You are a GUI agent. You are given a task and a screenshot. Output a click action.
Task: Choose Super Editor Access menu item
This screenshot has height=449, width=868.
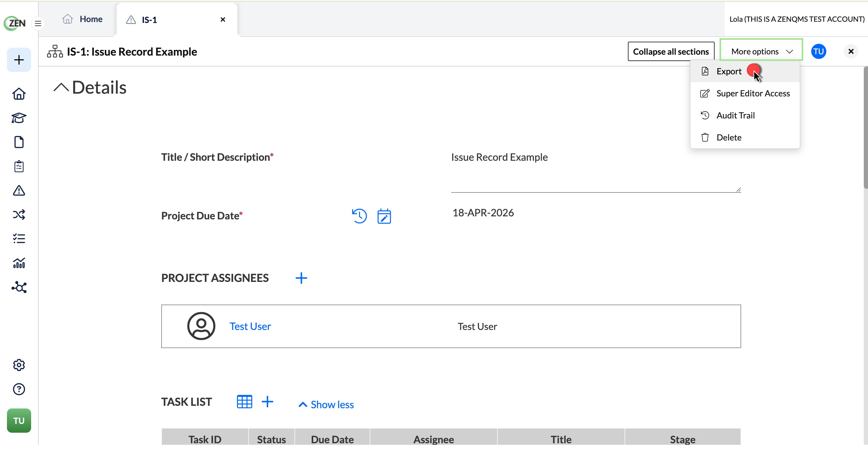coord(745,93)
